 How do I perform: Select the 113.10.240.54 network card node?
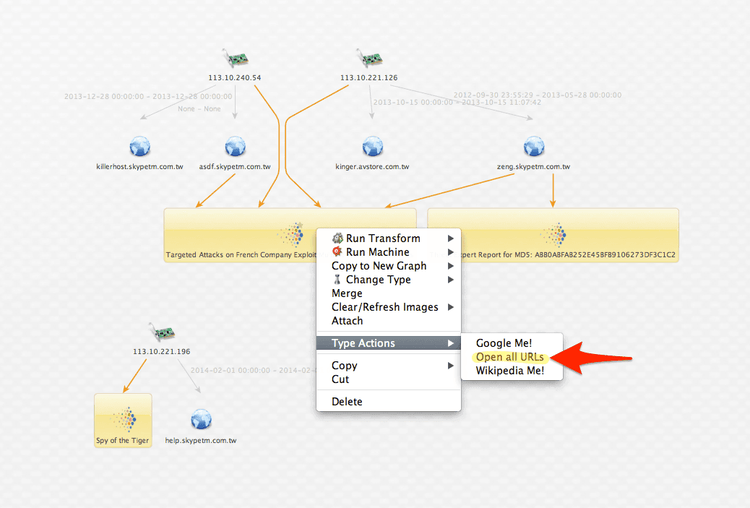(236, 58)
